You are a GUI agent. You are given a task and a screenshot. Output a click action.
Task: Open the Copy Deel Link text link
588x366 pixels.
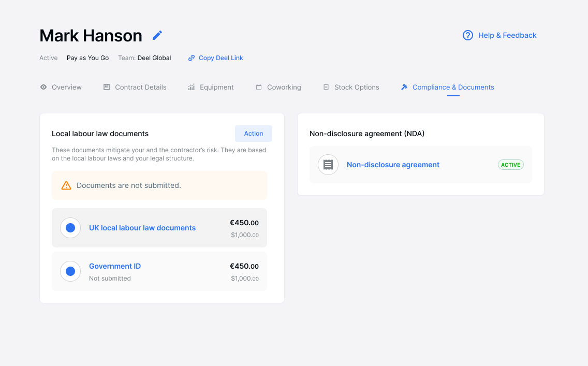tap(220, 58)
